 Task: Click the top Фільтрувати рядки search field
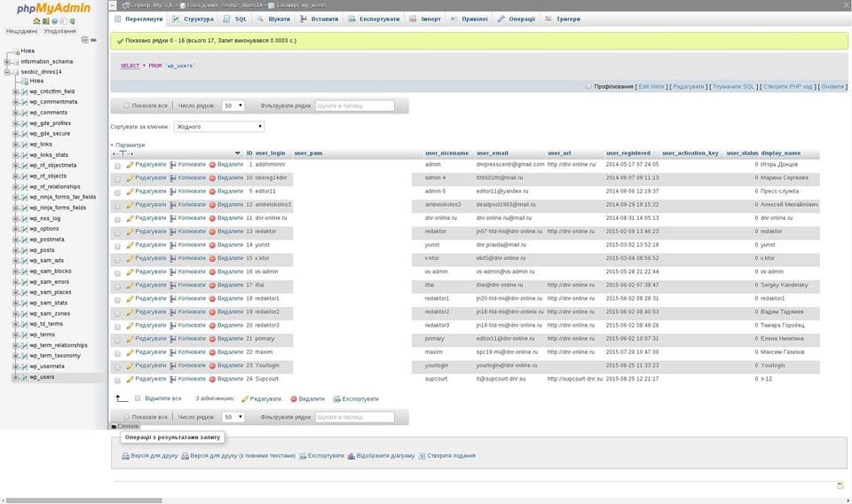pyautogui.click(x=354, y=106)
